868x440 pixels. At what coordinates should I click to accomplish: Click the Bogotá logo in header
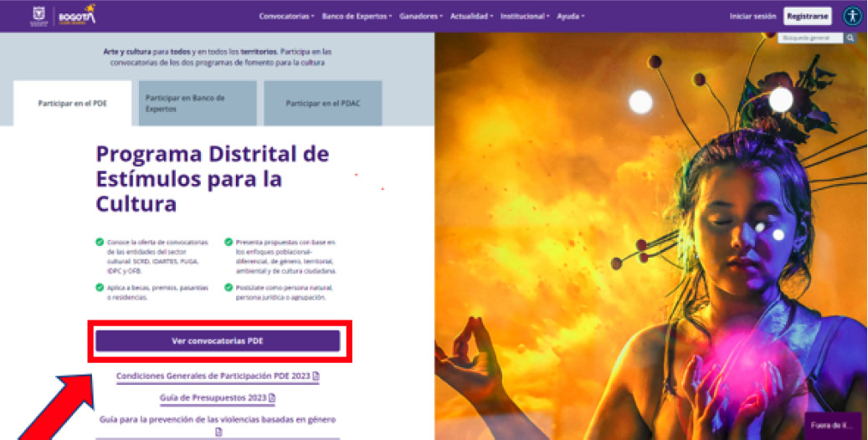pos(77,15)
